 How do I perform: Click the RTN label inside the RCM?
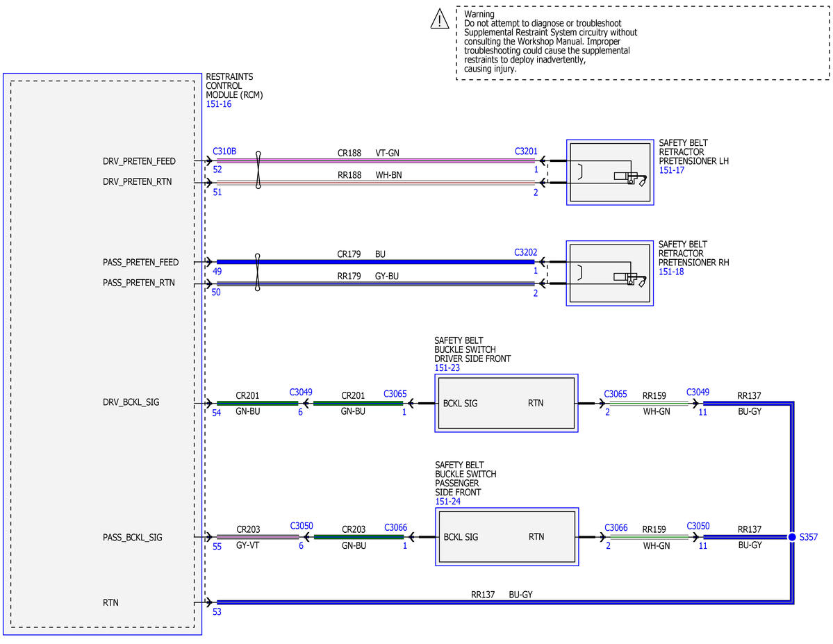click(110, 602)
